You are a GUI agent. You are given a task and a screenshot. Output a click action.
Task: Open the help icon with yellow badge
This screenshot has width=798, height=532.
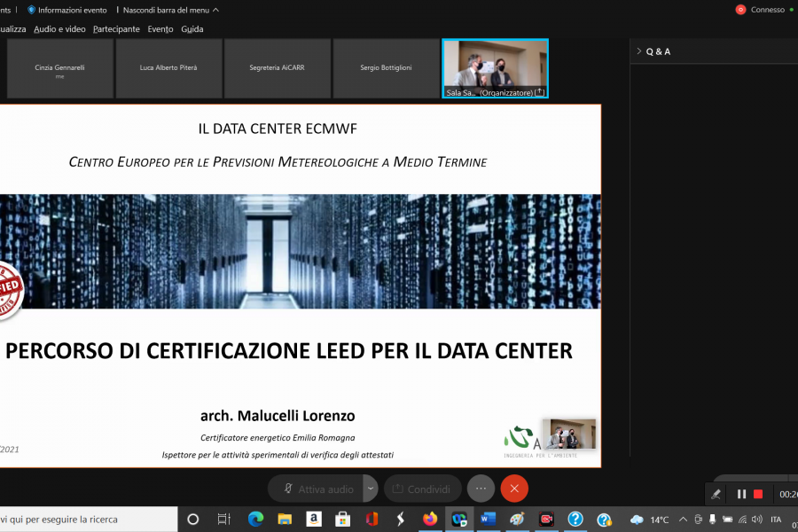604,520
